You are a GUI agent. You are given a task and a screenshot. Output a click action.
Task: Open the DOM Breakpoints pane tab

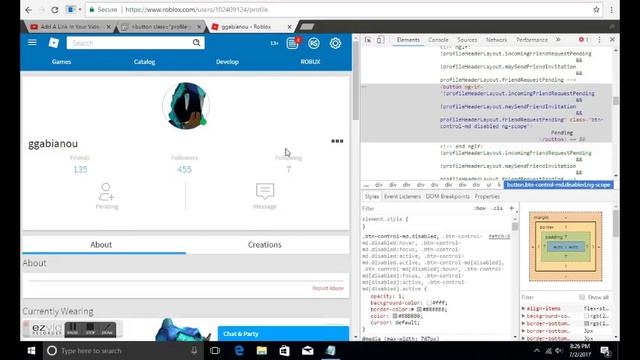pos(448,196)
